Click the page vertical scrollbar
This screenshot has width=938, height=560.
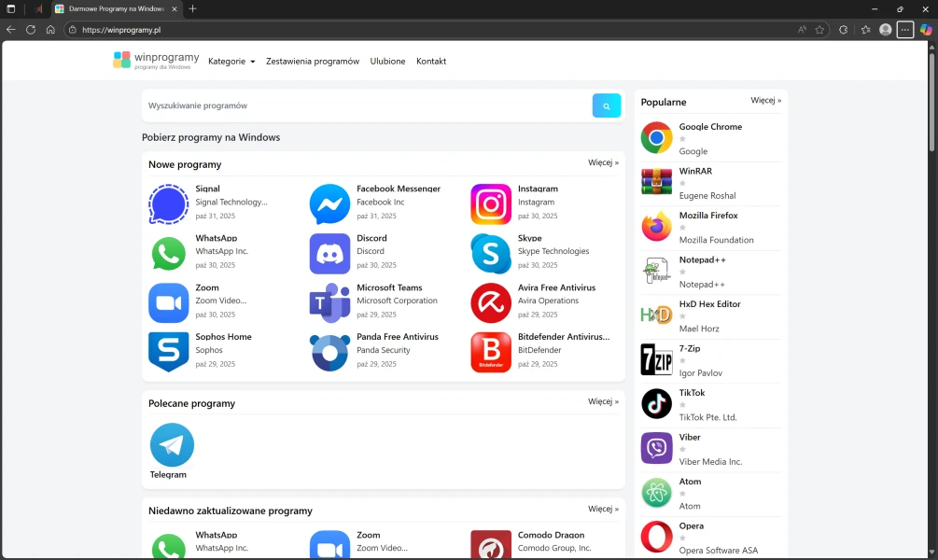click(x=931, y=103)
